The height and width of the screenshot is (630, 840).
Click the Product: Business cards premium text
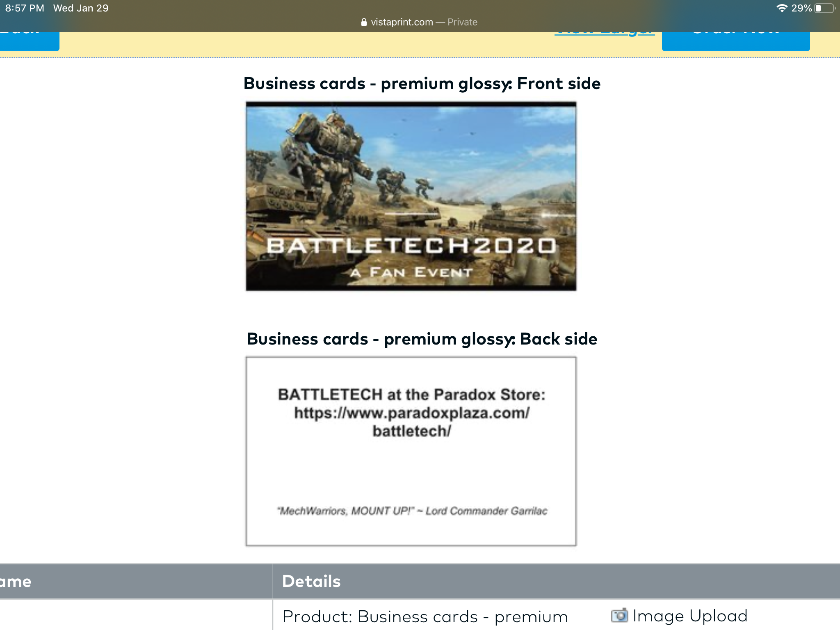click(x=425, y=616)
